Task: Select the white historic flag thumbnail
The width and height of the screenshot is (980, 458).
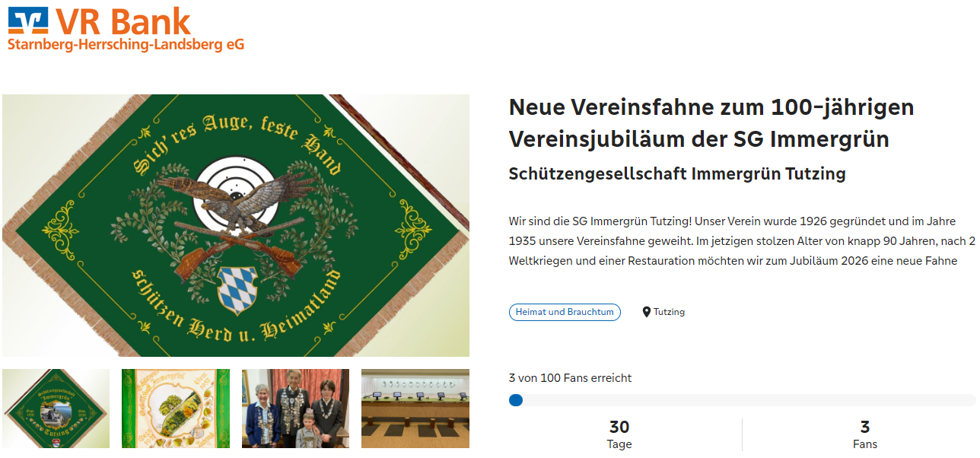Action: 176,409
